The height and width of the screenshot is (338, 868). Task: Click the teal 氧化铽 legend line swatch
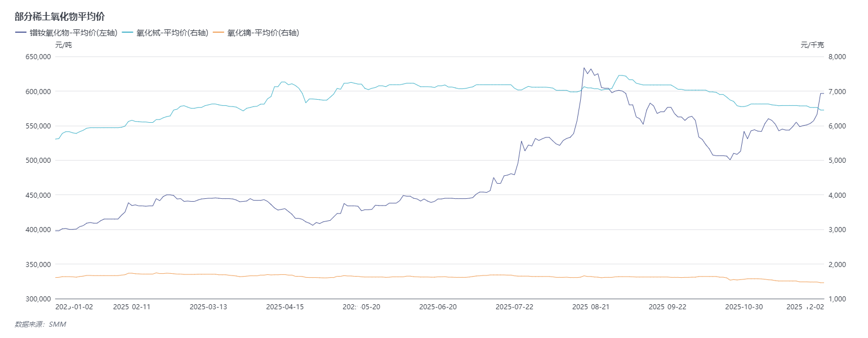pos(127,33)
